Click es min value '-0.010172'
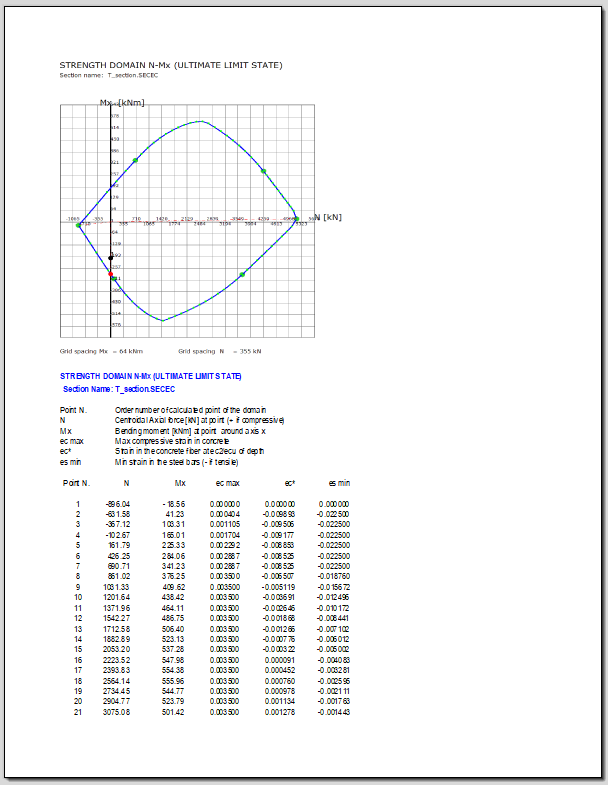 (x=334, y=608)
